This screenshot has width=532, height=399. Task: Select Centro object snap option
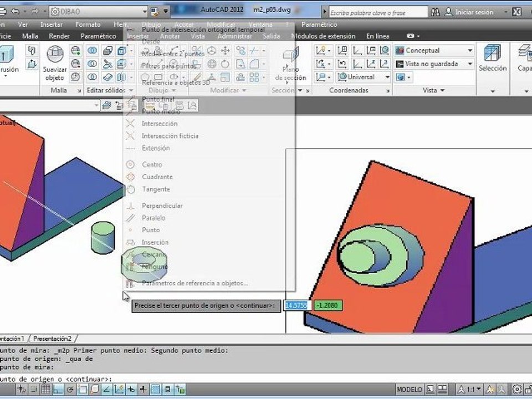tap(152, 165)
